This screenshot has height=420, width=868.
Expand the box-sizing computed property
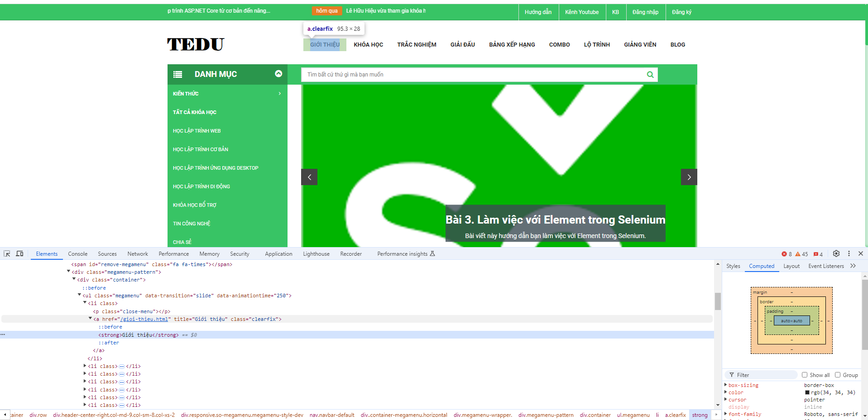726,385
